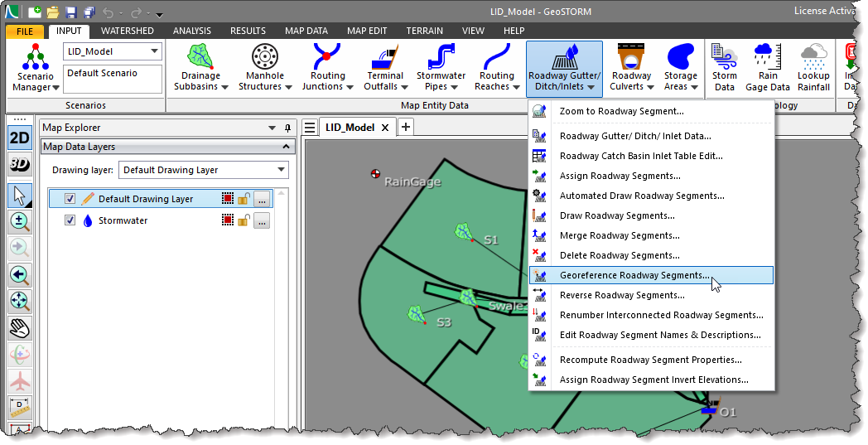Click the Zoom Extents tool
868x445 pixels.
coord(20,302)
